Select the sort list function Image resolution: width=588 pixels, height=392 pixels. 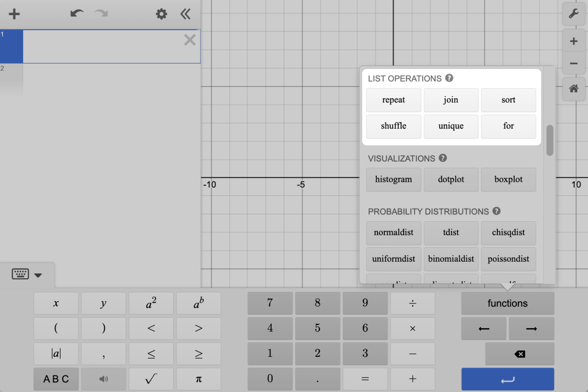coord(508,100)
